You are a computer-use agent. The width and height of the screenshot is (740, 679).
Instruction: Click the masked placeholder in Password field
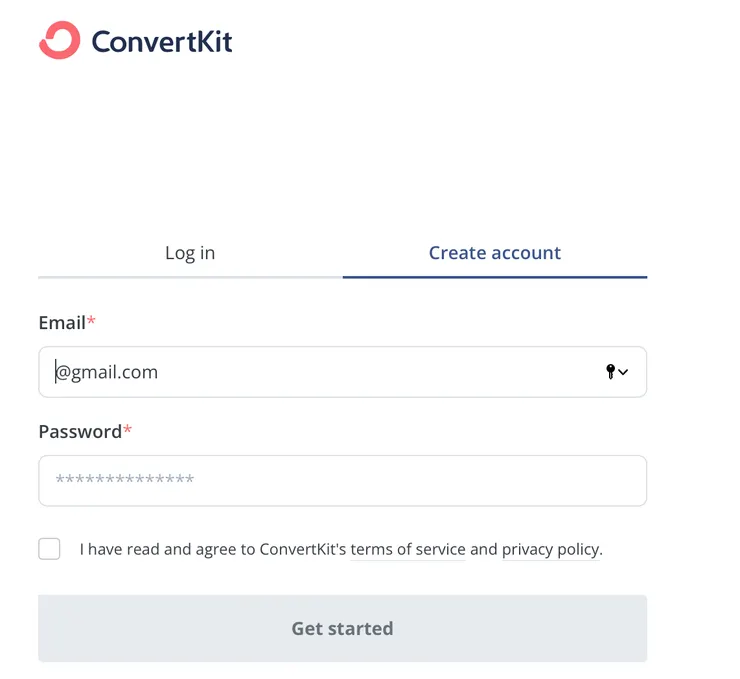pos(125,482)
